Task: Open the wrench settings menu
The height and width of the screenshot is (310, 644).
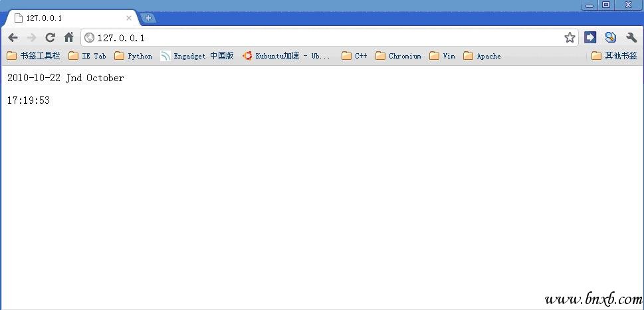Action: click(x=631, y=38)
